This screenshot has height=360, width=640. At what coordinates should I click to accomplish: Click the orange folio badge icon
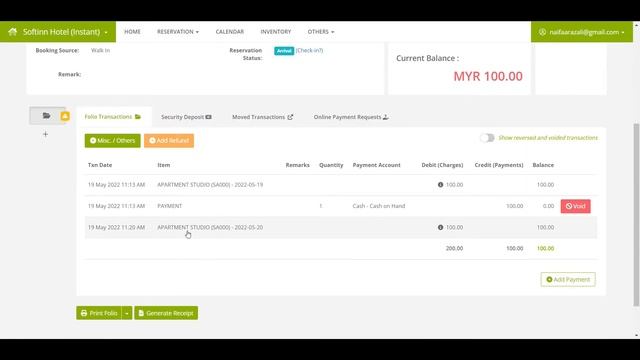point(65,116)
